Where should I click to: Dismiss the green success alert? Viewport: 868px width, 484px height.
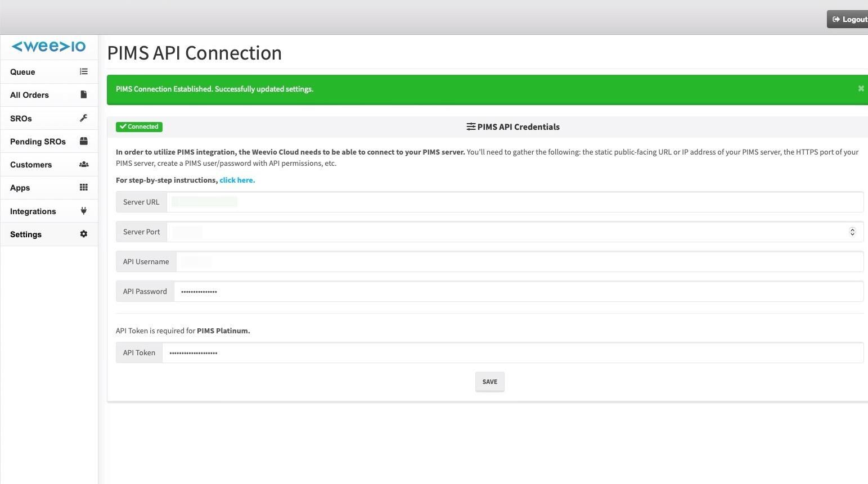[861, 88]
